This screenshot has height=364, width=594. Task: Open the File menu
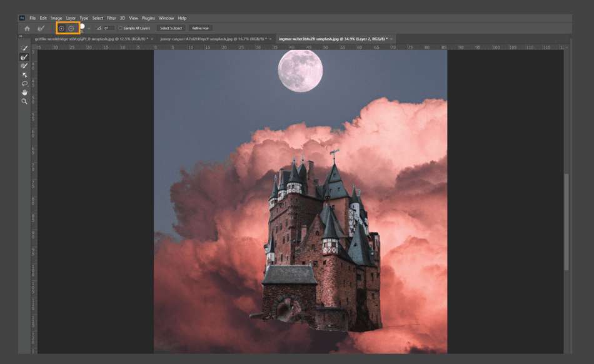click(x=33, y=18)
